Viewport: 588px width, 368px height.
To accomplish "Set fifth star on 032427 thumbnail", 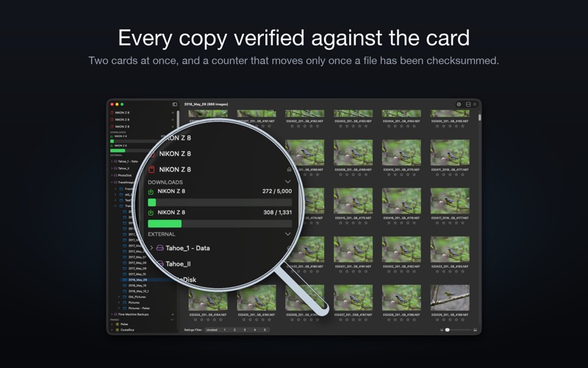I will (x=366, y=319).
